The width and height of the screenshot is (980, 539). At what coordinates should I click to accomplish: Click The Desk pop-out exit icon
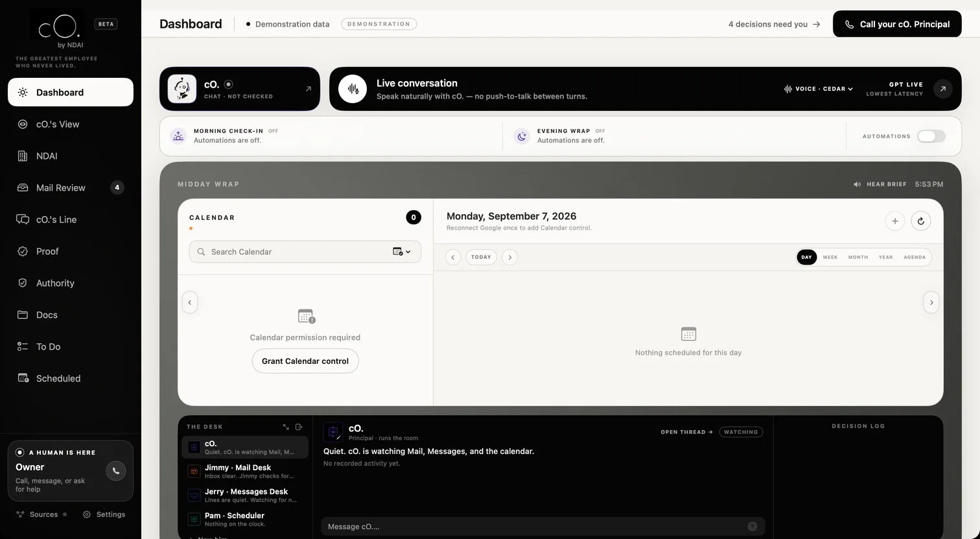pos(299,427)
